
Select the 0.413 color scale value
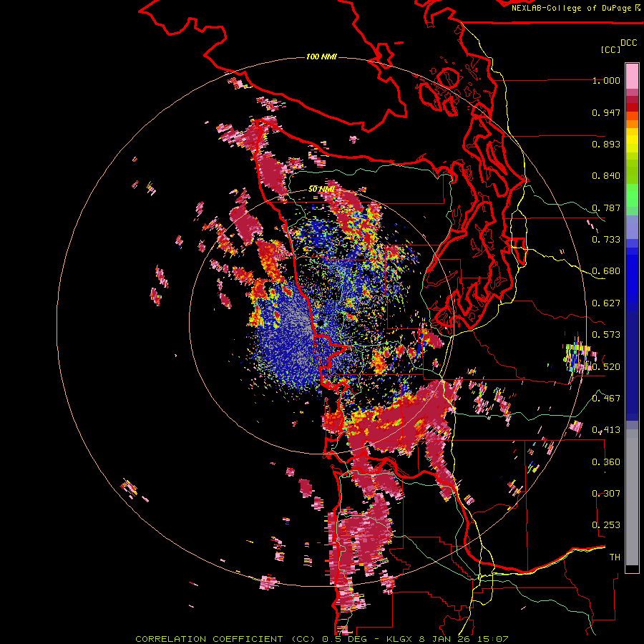click(606, 430)
